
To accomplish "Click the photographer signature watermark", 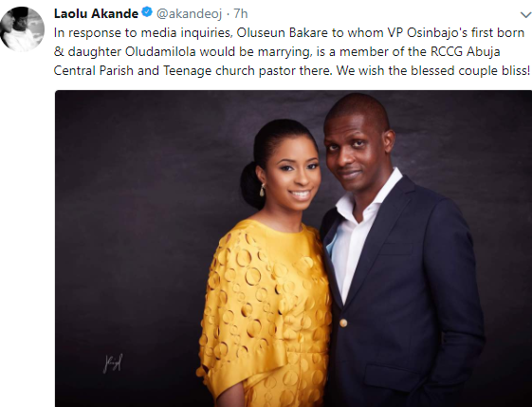I will pyautogui.click(x=113, y=363).
